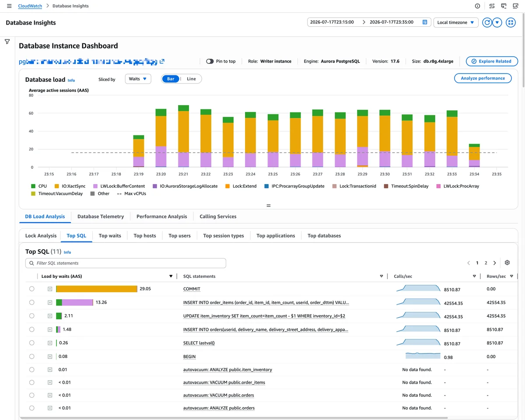Select page 2 of Top SQL
The height and width of the screenshot is (420, 525).
coord(486,263)
